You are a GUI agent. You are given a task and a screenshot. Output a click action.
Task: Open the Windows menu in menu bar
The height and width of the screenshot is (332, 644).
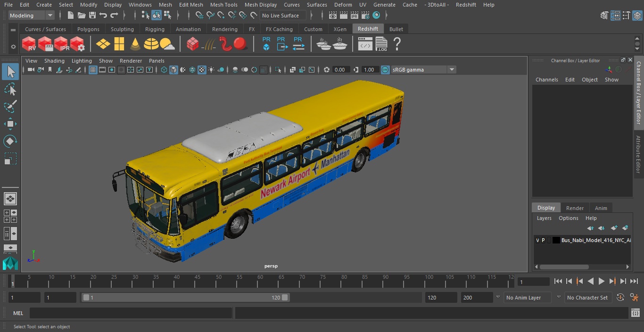(x=140, y=5)
